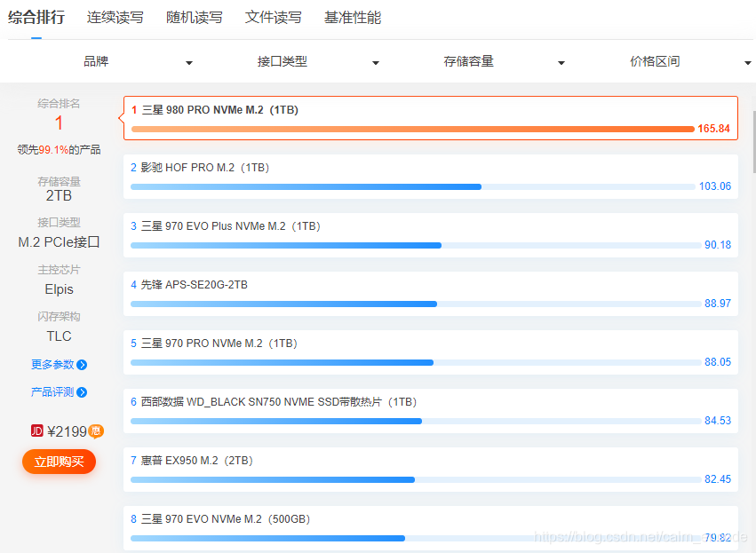756x553 pixels.
Task: Click the 90.18 score bar
Action: (x=416, y=246)
